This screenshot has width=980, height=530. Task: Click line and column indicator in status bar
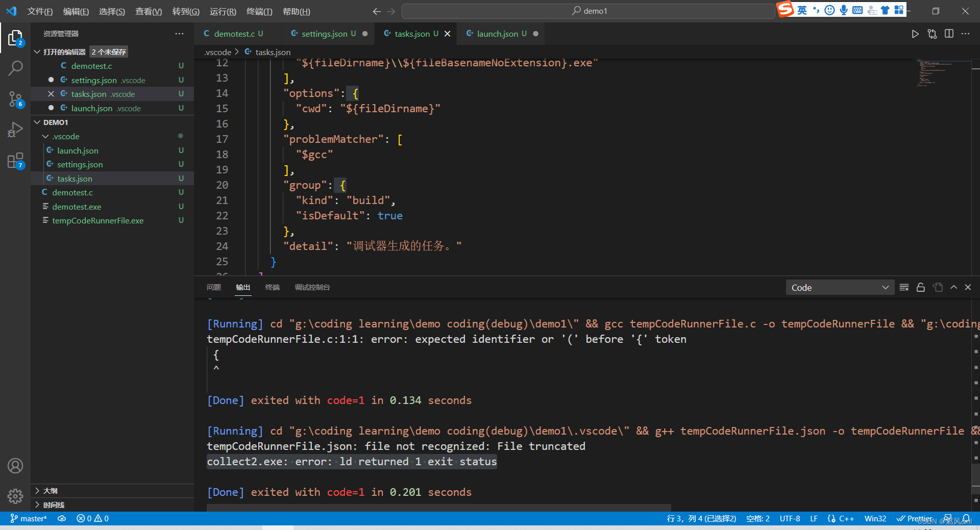701,518
